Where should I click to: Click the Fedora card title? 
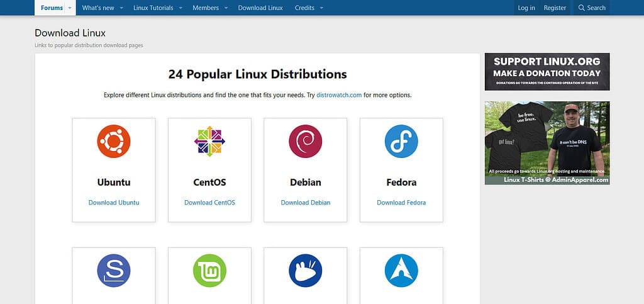pyautogui.click(x=401, y=183)
